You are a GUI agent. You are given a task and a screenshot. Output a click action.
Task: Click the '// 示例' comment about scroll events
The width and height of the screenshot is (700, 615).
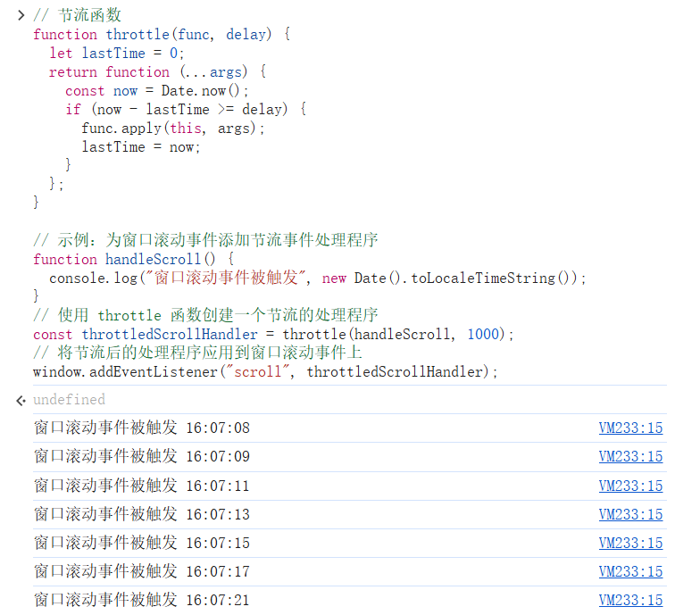coord(205,240)
